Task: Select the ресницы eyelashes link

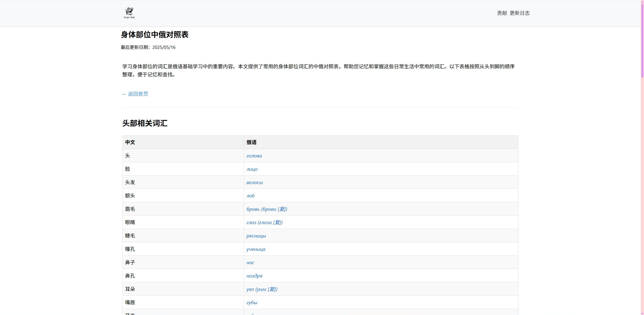Action: pyautogui.click(x=256, y=236)
